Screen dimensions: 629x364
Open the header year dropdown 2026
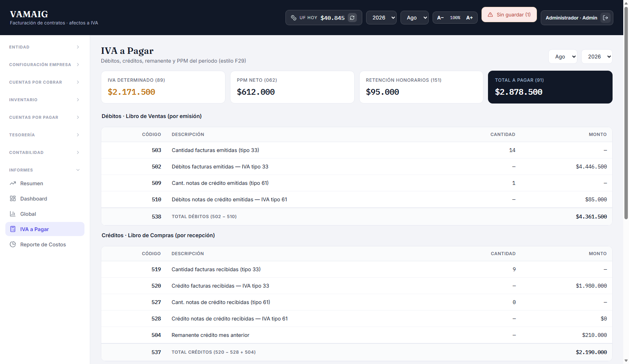(x=381, y=18)
